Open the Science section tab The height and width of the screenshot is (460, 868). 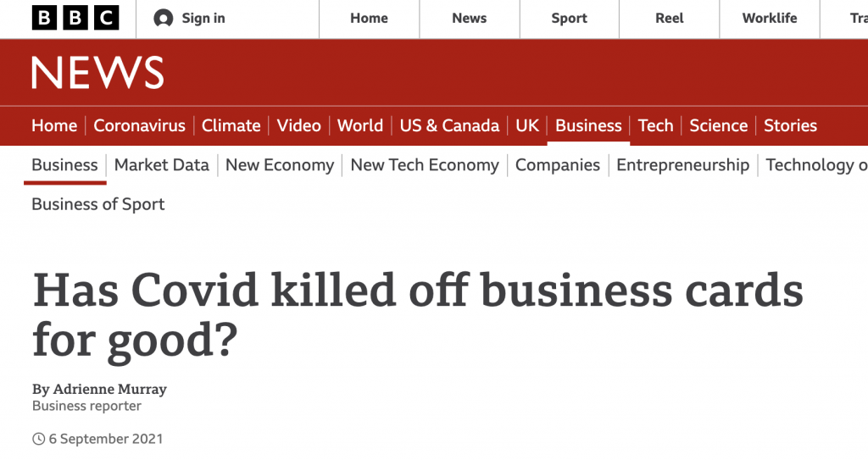(719, 125)
